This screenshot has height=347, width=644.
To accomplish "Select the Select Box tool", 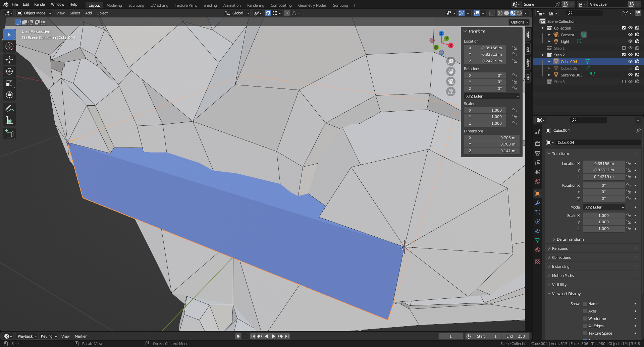I will click(x=9, y=35).
